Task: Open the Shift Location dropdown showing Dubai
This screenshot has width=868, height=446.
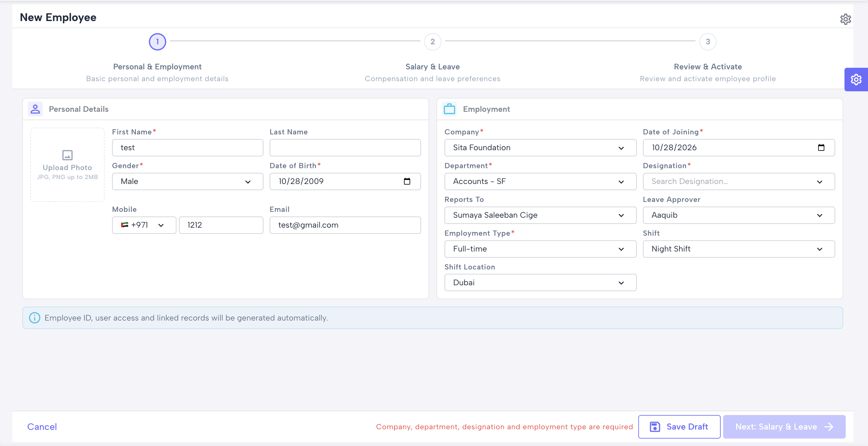Action: [540, 282]
